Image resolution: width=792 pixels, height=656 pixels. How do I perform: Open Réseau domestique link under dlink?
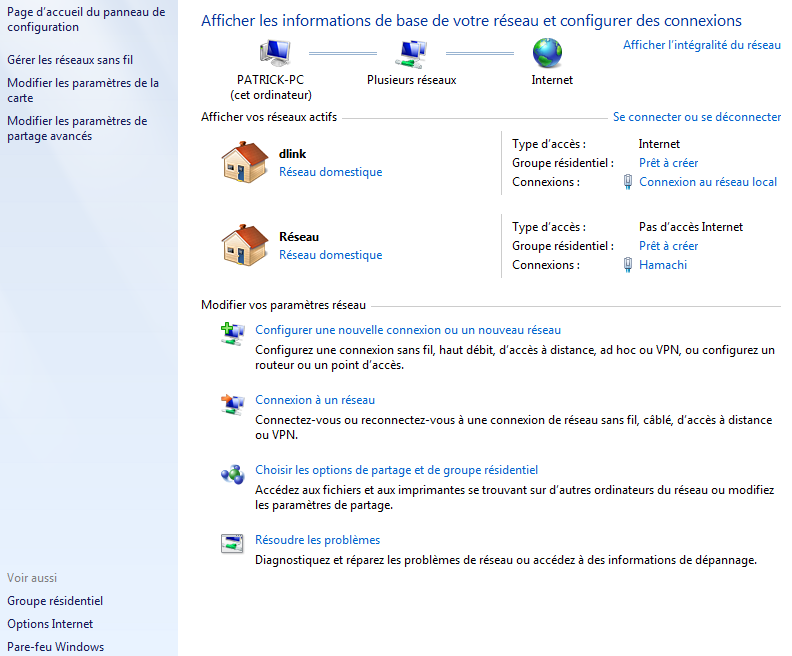point(330,172)
